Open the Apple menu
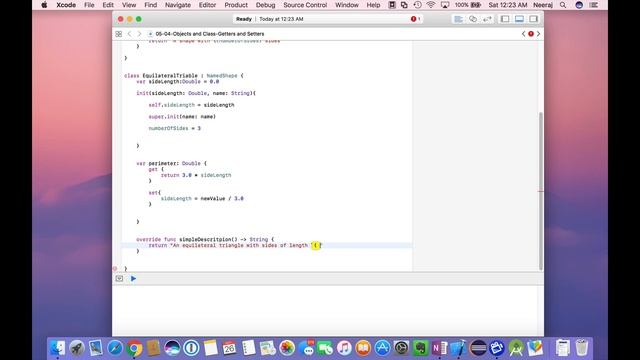640x360 pixels. click(x=44, y=5)
